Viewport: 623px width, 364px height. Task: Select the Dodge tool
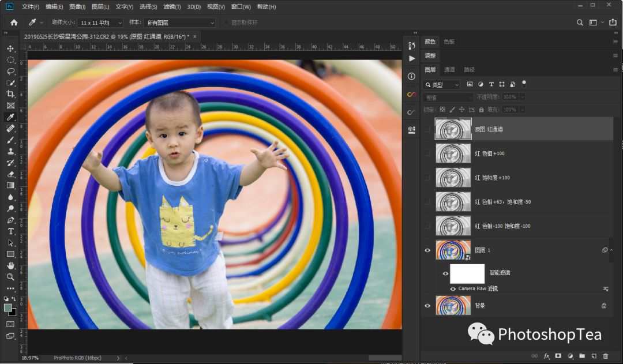pyautogui.click(x=10, y=209)
